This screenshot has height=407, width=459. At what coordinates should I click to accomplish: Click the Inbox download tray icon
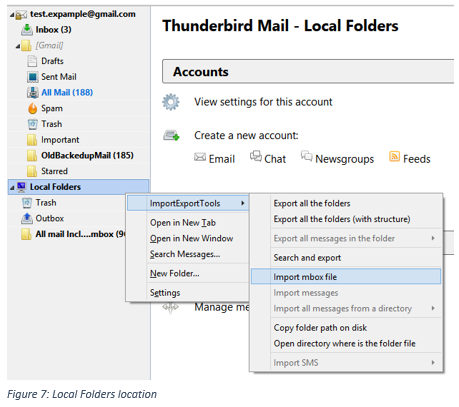click(x=27, y=30)
